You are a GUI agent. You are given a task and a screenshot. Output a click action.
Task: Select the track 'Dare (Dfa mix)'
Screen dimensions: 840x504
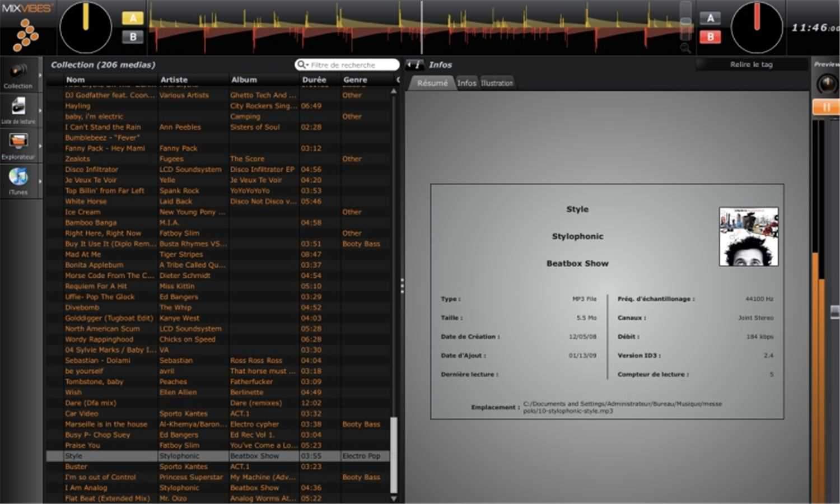click(x=218, y=403)
